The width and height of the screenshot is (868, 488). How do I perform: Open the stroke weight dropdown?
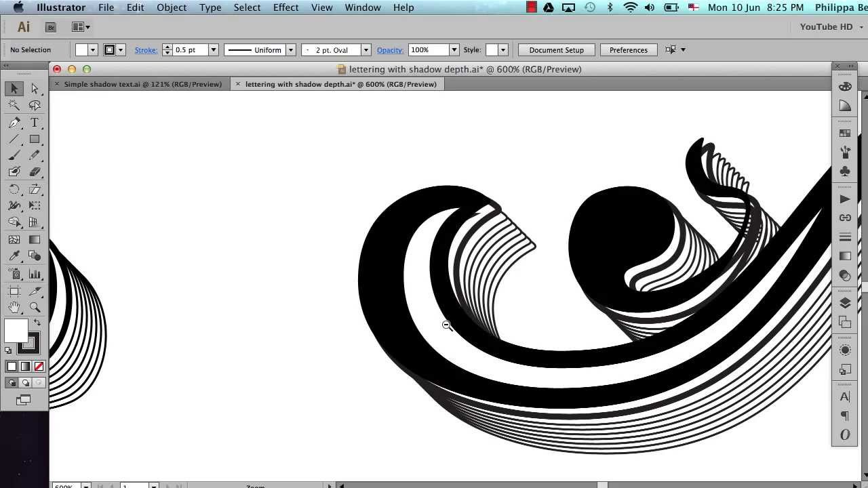pyautogui.click(x=213, y=50)
